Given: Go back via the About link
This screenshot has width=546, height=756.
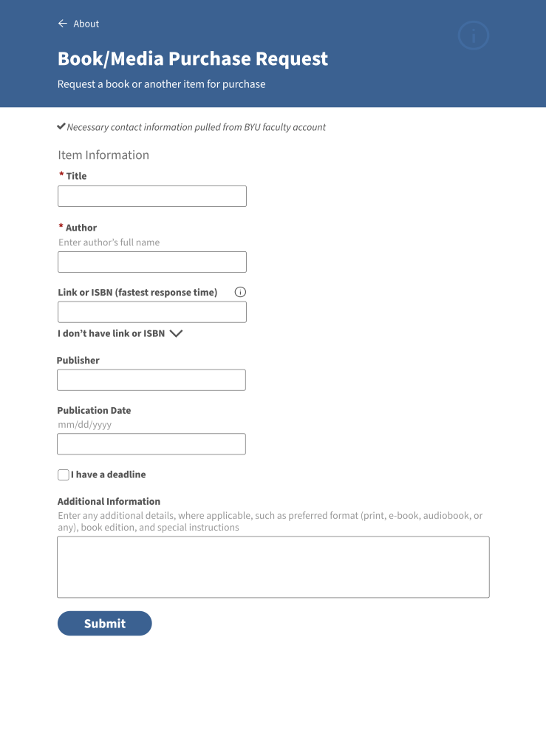Looking at the screenshot, I should 86,24.
